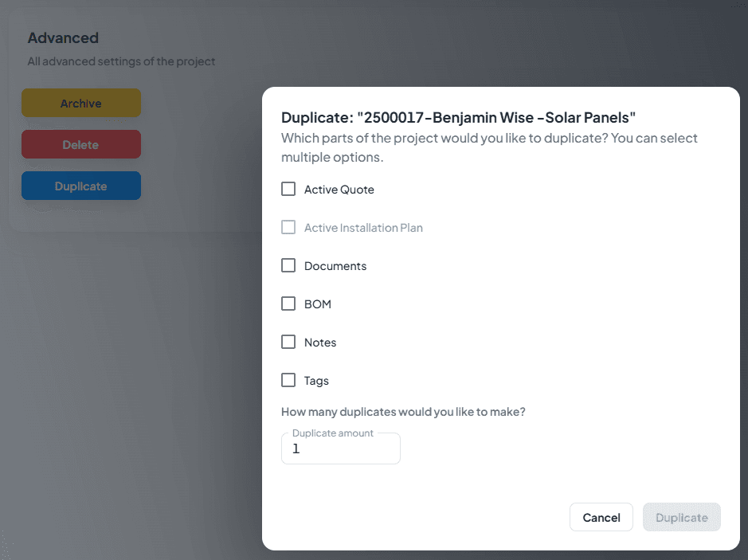Confirm with the dialog's grey Duplicate button
The image size is (748, 560).
point(681,518)
